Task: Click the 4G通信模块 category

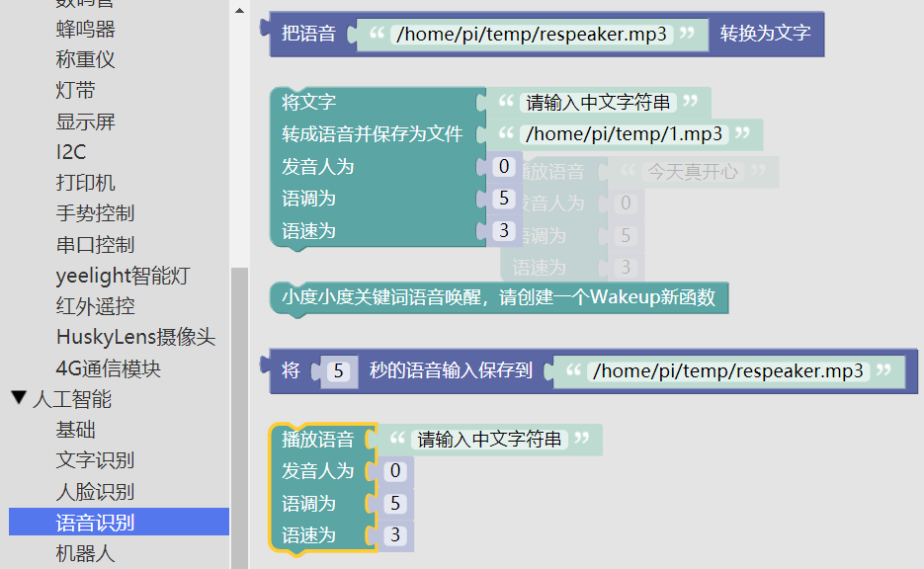Action: click(x=109, y=368)
